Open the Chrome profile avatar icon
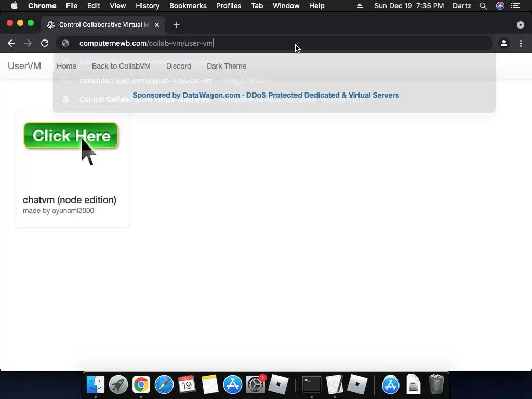 pos(504,43)
